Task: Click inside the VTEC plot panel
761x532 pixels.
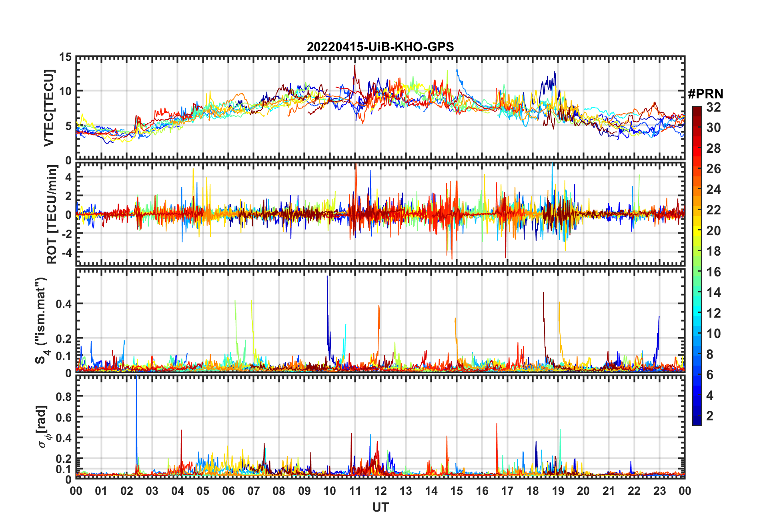Action: coord(380,108)
